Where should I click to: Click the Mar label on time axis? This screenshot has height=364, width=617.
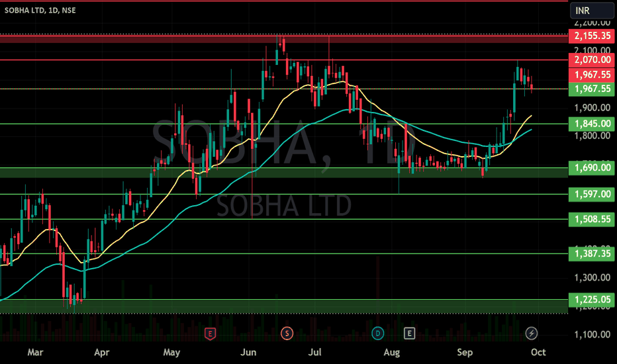point(35,352)
